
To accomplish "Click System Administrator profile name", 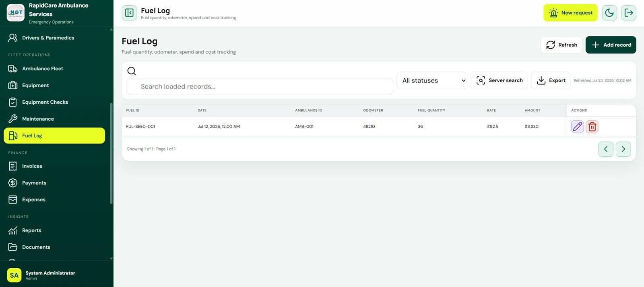I will coord(50,273).
